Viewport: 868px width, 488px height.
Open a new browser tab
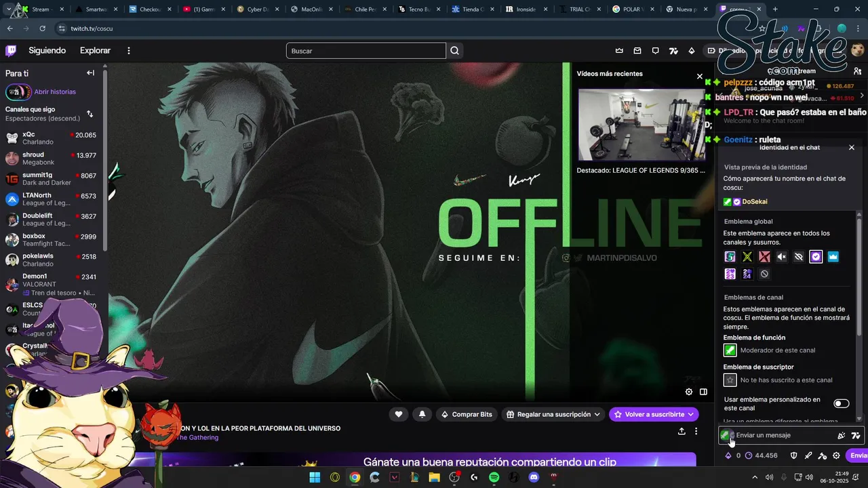(776, 9)
